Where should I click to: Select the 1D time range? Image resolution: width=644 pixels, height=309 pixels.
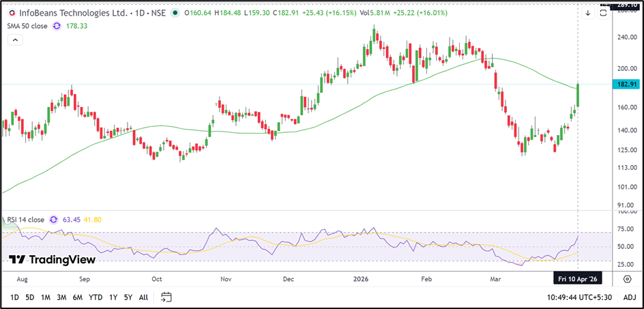(x=14, y=297)
